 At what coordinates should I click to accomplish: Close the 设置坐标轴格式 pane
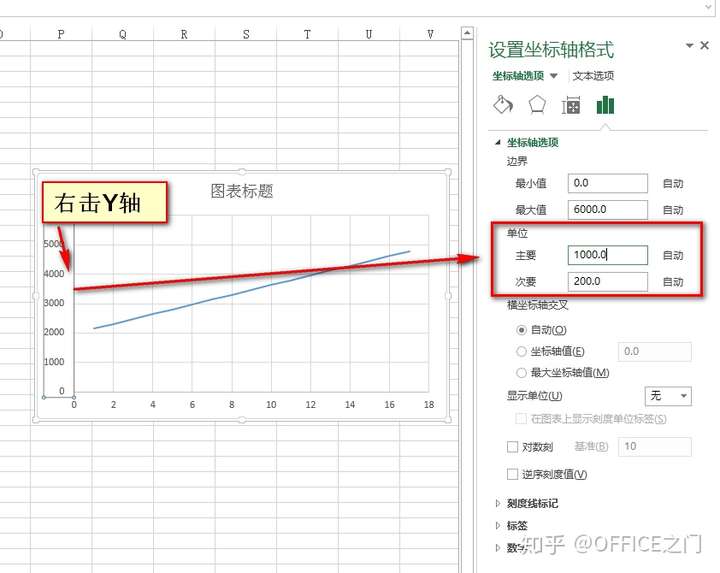click(x=705, y=45)
